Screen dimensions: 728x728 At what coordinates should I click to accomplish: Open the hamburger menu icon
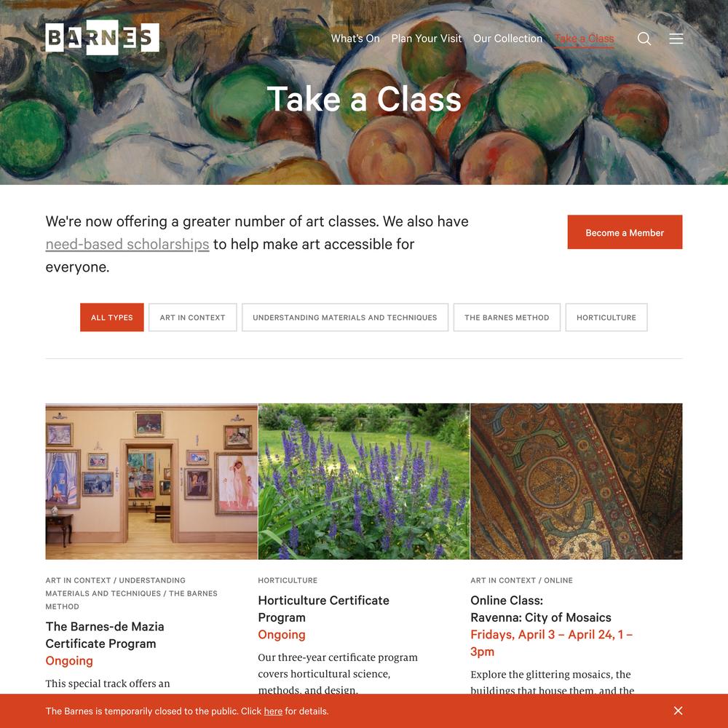coord(676,39)
